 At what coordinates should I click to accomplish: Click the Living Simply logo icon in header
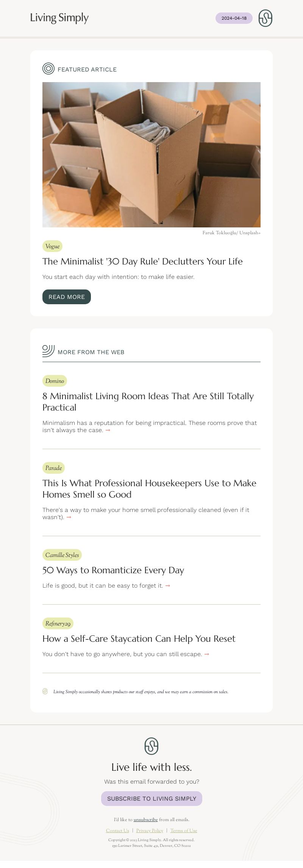click(x=265, y=18)
